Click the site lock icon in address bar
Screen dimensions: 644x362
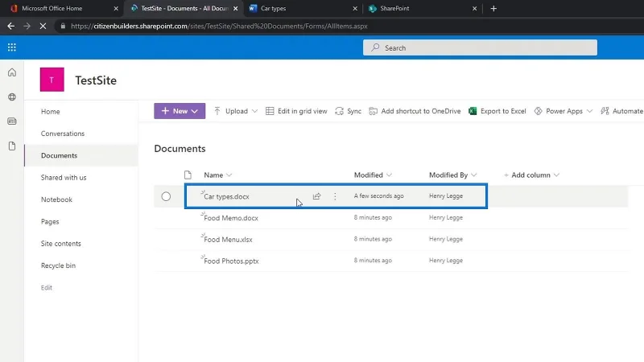tap(63, 26)
